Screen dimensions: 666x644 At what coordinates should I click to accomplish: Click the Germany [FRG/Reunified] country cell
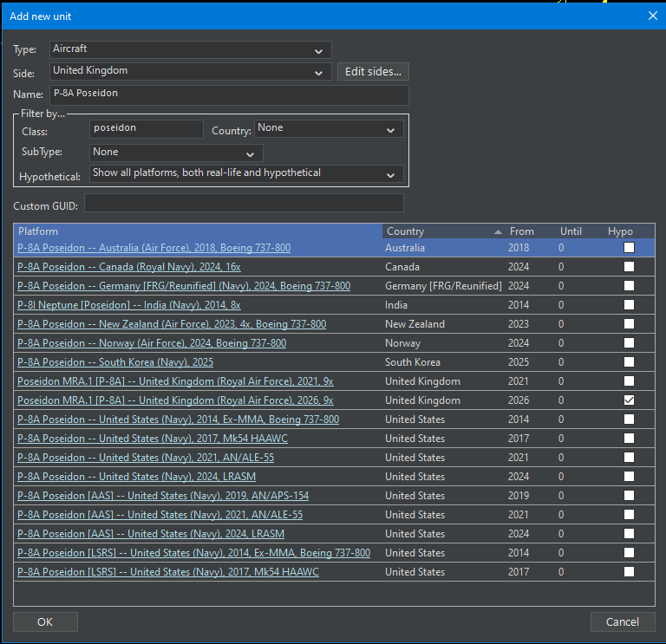[443, 286]
